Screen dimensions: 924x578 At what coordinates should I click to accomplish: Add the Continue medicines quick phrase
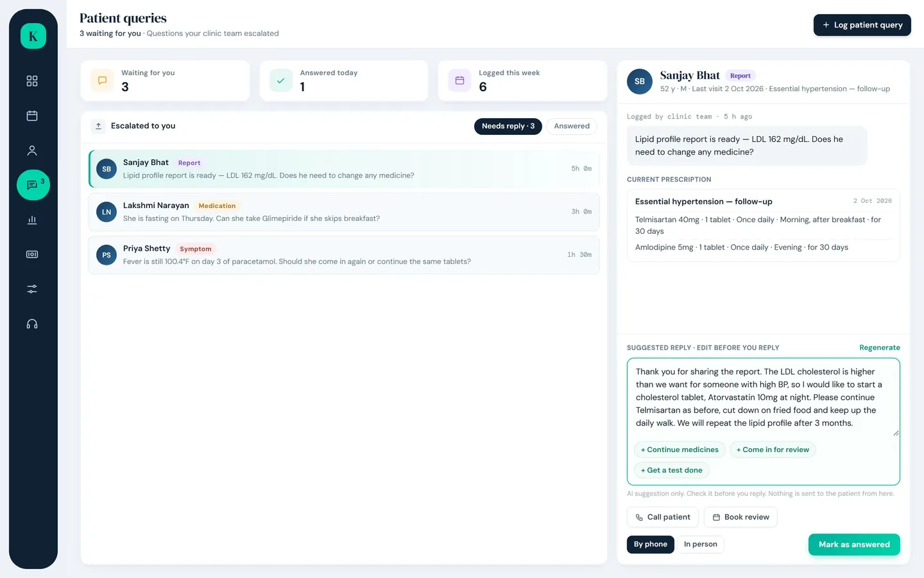pos(680,450)
